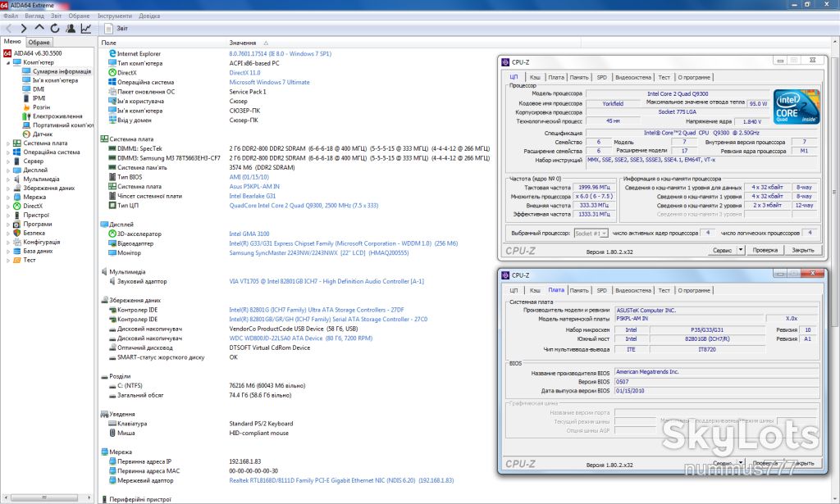This screenshot has height=504, width=840.
Task: Open the user profile toolbar icon
Action: point(71,29)
